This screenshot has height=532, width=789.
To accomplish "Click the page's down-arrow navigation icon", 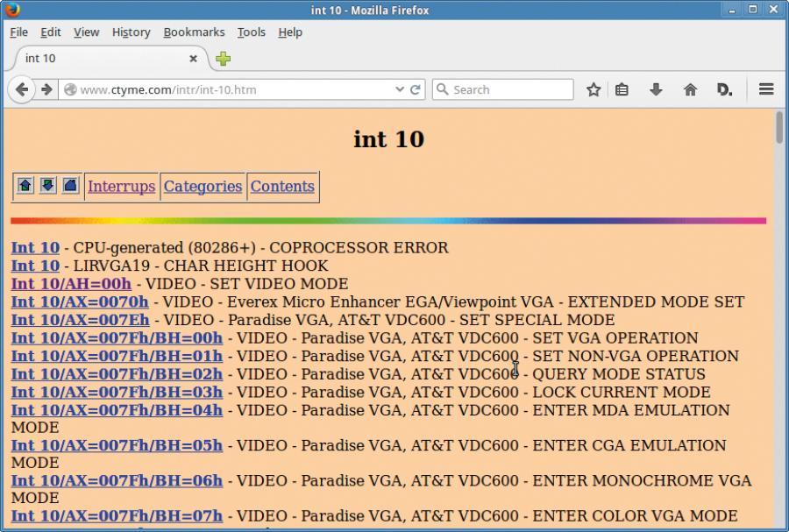I will [x=48, y=186].
